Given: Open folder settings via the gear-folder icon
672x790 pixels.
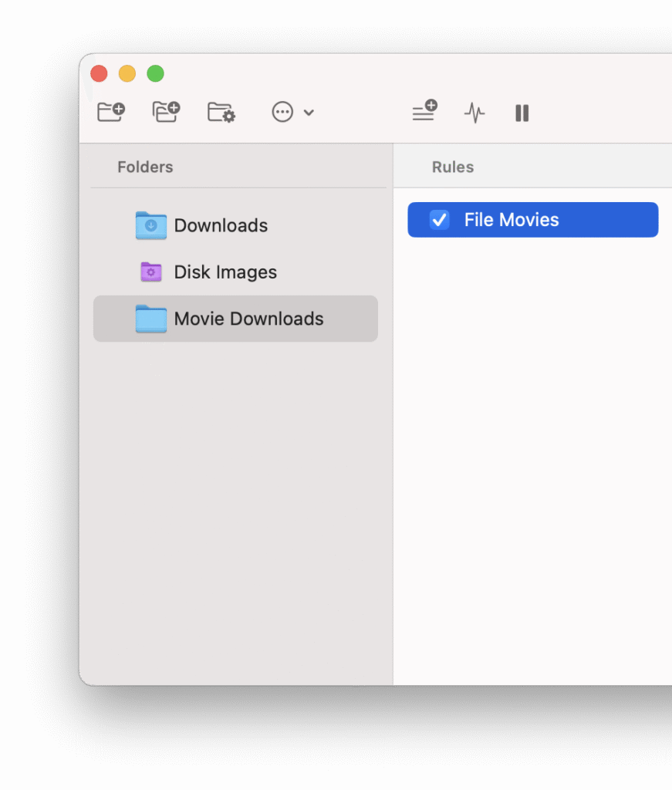Looking at the screenshot, I should click(221, 112).
